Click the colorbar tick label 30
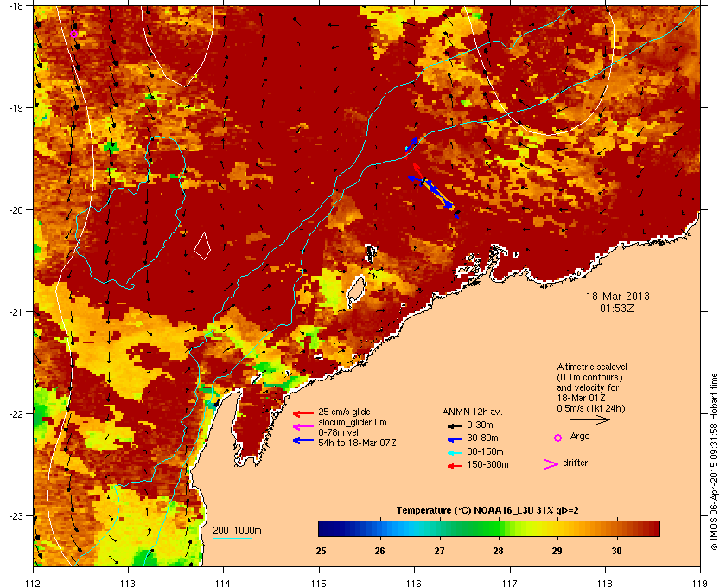 tap(616, 551)
